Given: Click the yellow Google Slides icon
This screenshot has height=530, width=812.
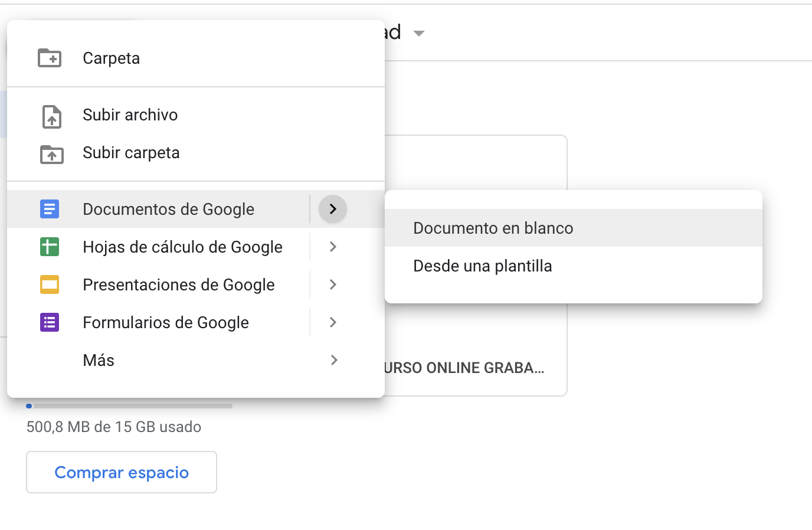Looking at the screenshot, I should tap(50, 284).
